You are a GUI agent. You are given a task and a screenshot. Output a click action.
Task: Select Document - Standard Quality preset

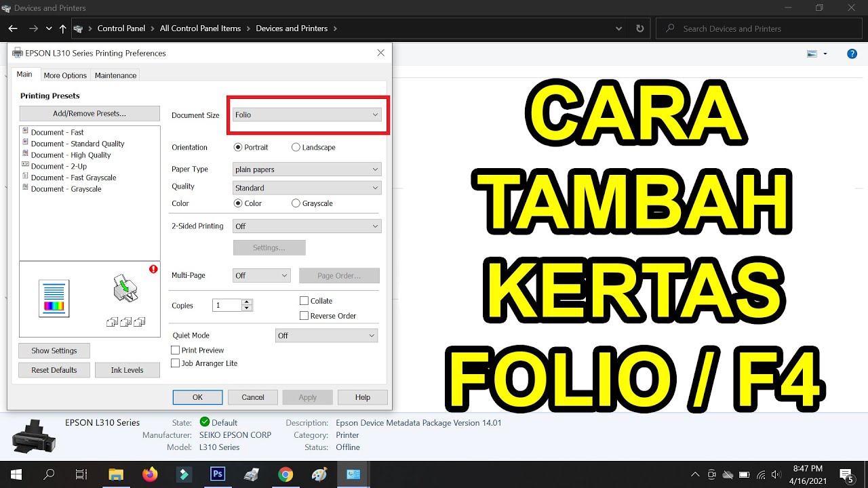pos(77,144)
